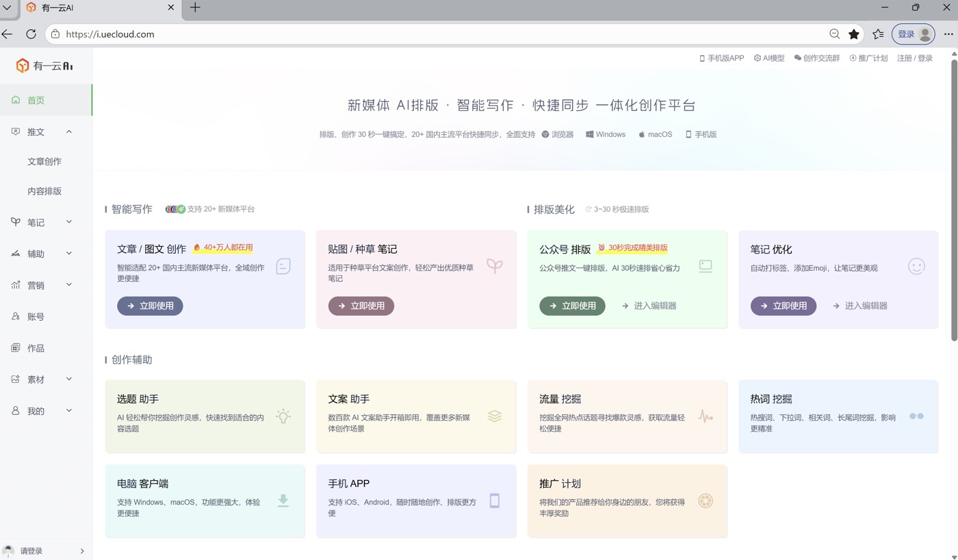Click 立即使用 on 贴图/种草 笔记 card
This screenshot has height=560, width=958.
[361, 306]
